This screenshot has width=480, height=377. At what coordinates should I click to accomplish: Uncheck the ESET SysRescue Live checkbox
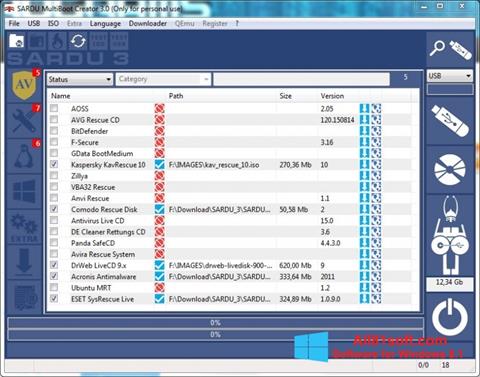[x=54, y=298]
